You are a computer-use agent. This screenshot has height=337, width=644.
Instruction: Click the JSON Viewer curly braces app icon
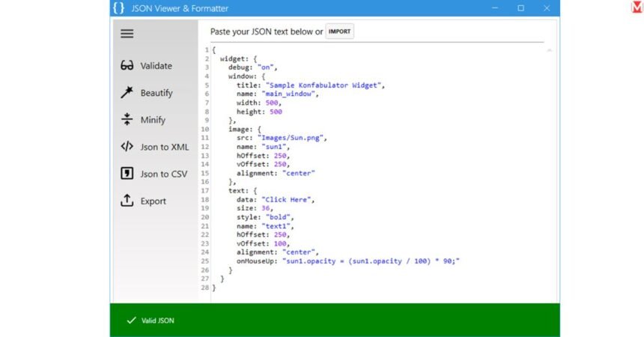(119, 7)
